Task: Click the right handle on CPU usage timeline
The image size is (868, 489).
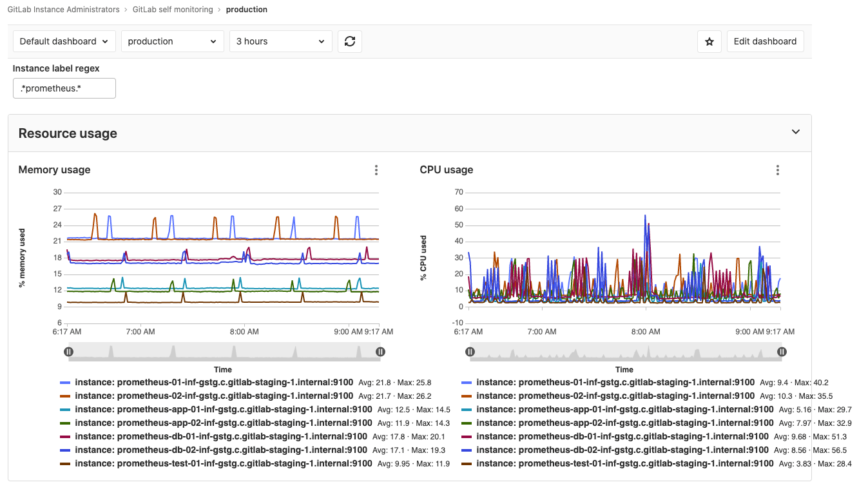Action: click(782, 351)
